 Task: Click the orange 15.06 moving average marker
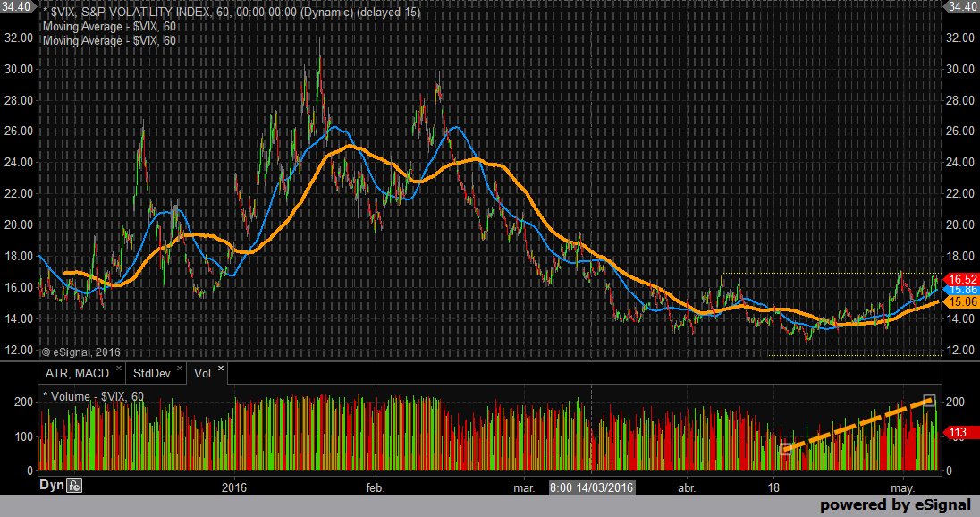961,302
